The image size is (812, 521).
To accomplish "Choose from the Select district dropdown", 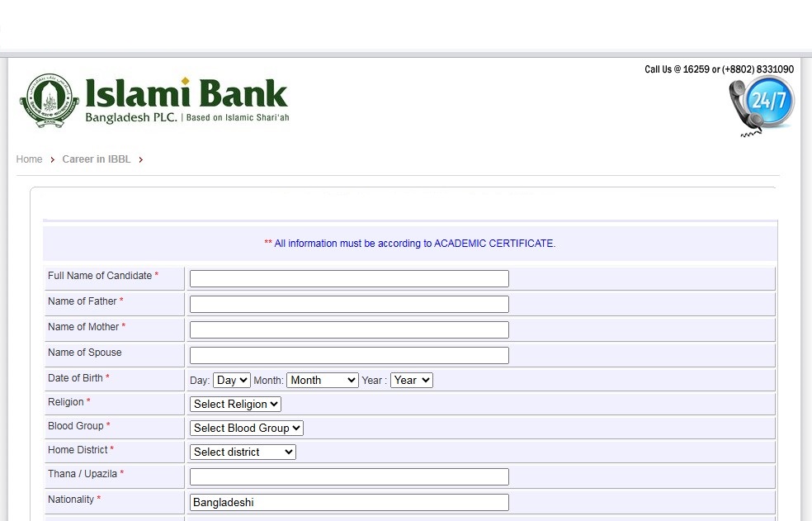I will pyautogui.click(x=243, y=452).
